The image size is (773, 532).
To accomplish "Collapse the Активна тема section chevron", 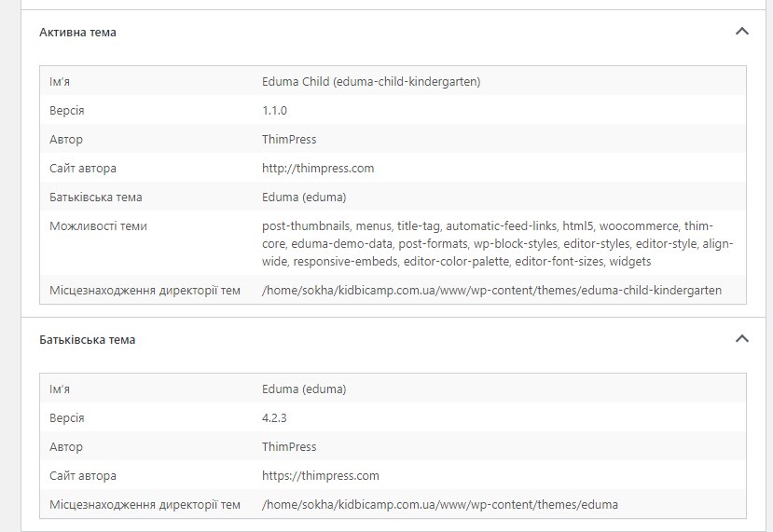I will [742, 32].
